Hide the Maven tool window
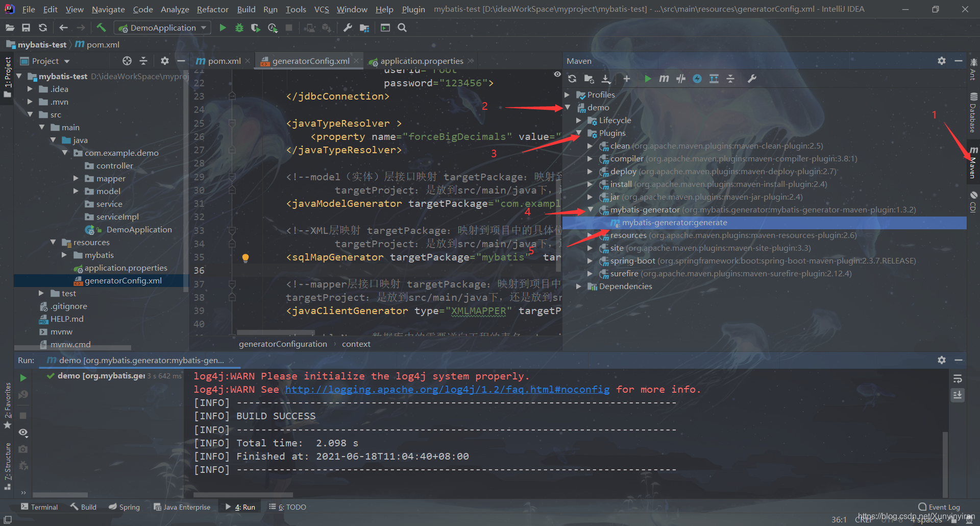The image size is (980, 526). [959, 61]
